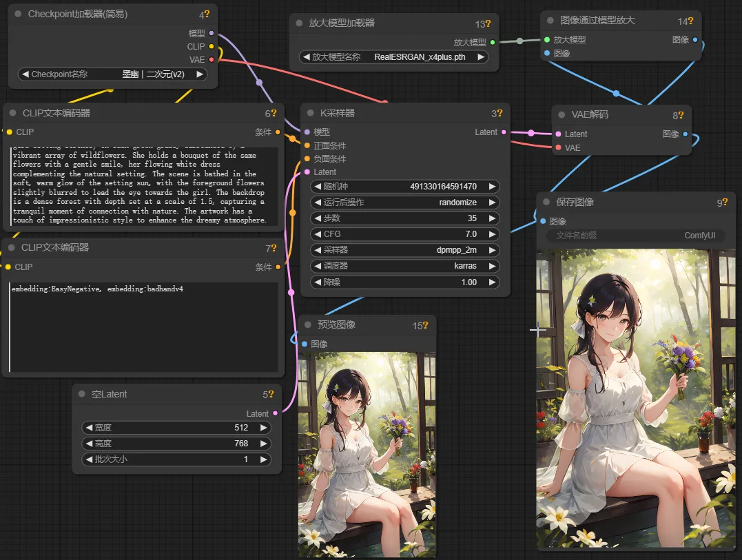This screenshot has height=560, width=742.
Task: Collapse the K采样器 node using its title dot
Action: (312, 113)
